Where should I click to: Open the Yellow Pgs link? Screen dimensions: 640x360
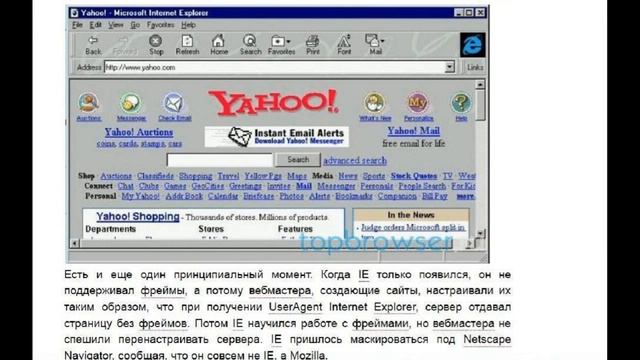263,176
